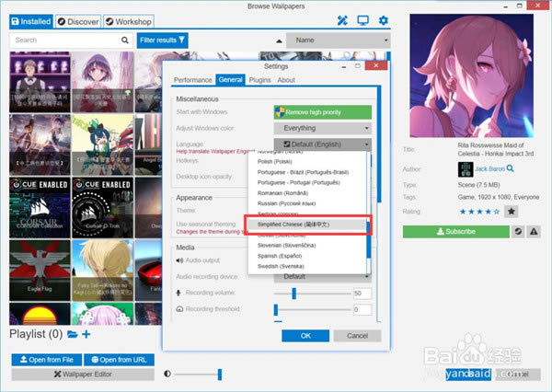Viewport: 552px width, 392px height.
Task: Click the Recording threshold value field
Action: 362,309
